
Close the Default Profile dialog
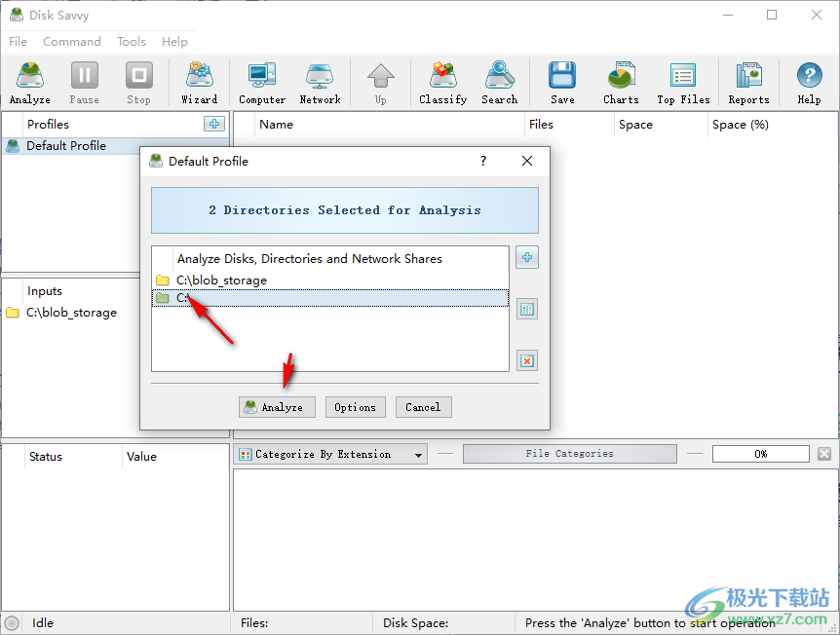[527, 161]
